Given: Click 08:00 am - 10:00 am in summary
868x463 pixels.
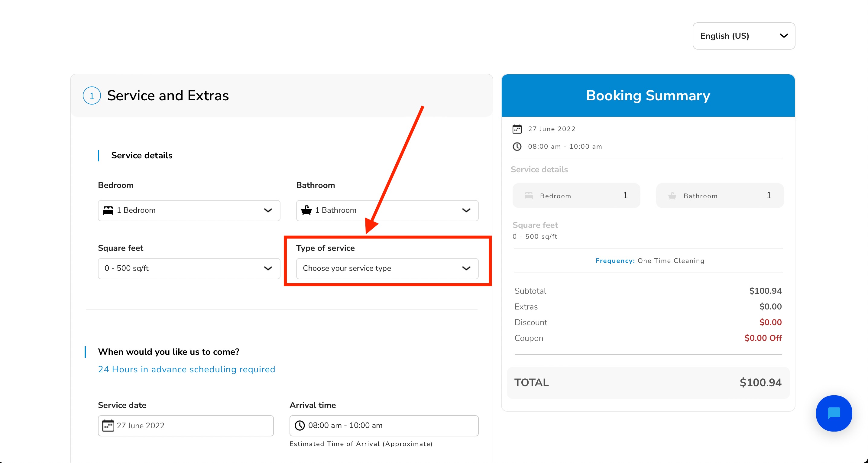Looking at the screenshot, I should 565,147.
